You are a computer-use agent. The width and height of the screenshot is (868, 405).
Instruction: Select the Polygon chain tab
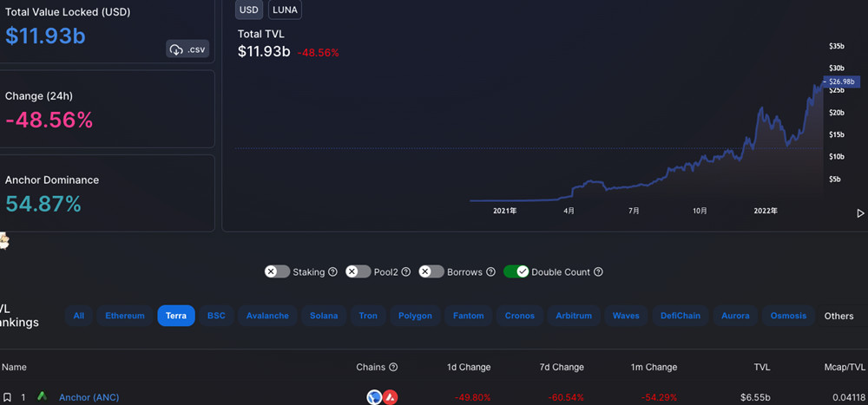[x=415, y=316]
